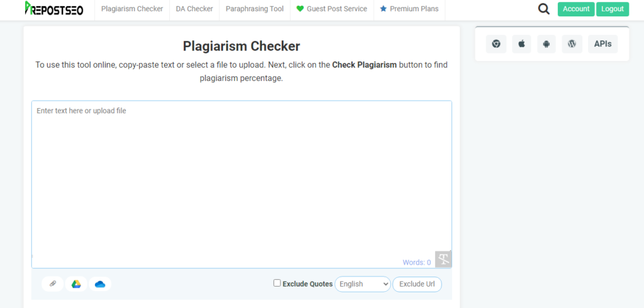Screen dimensions: 644x308
Task: Click the Android app icon
Action: click(547, 44)
